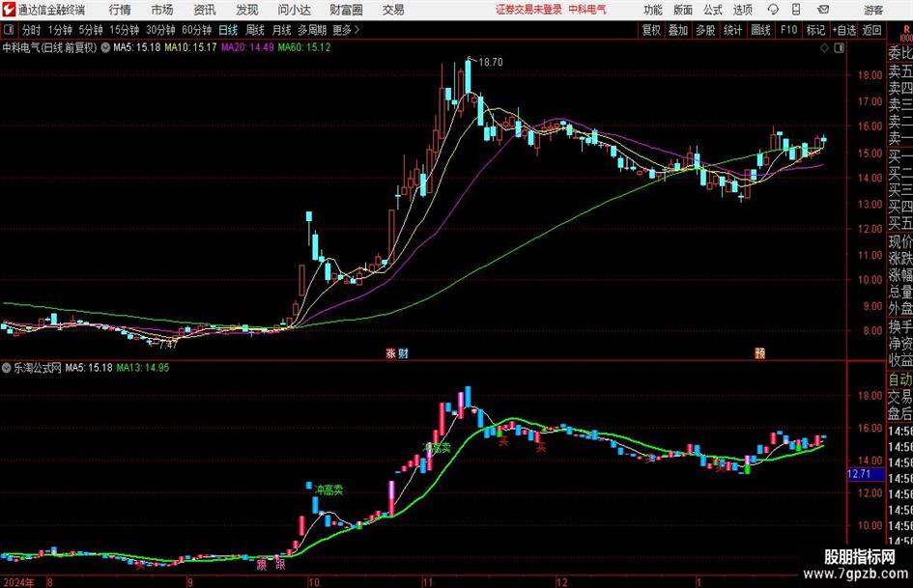Open the 财富圈 menu
Screen dimensions: 913x588
pyautogui.click(x=346, y=10)
